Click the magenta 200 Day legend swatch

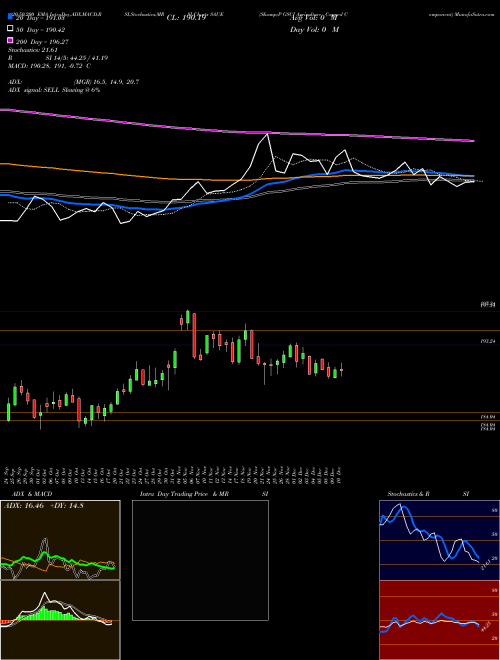(x=10, y=41)
